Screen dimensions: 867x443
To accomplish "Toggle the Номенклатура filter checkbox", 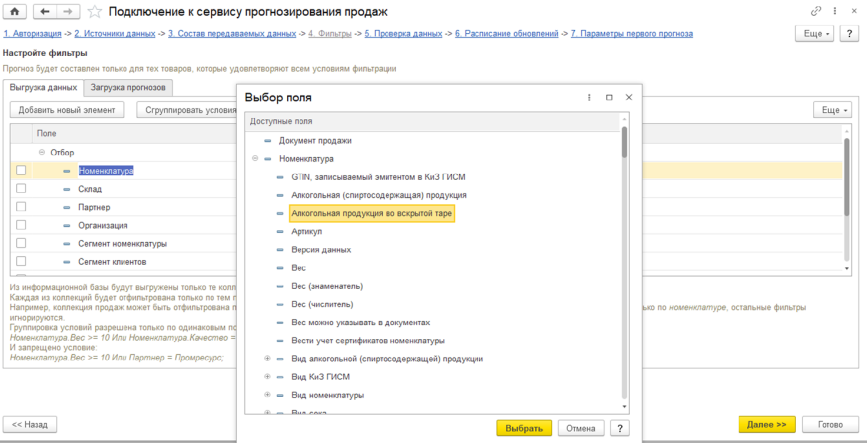I will tap(21, 170).
